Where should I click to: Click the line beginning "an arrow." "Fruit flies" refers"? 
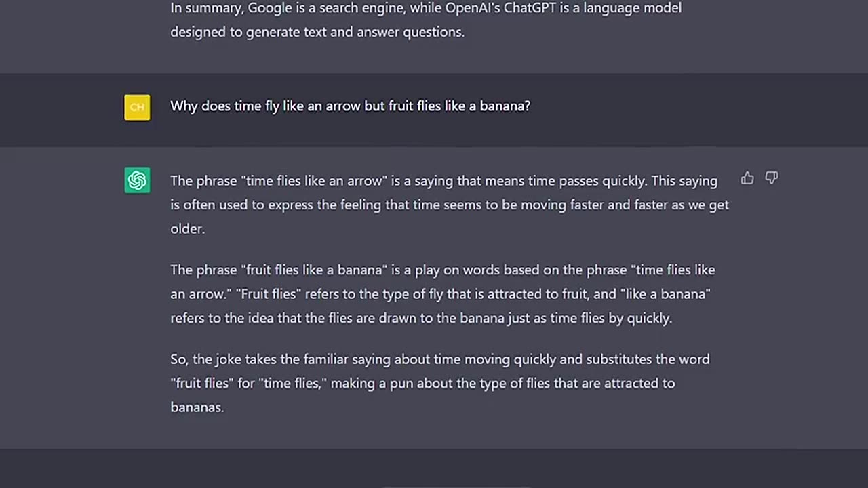440,294
